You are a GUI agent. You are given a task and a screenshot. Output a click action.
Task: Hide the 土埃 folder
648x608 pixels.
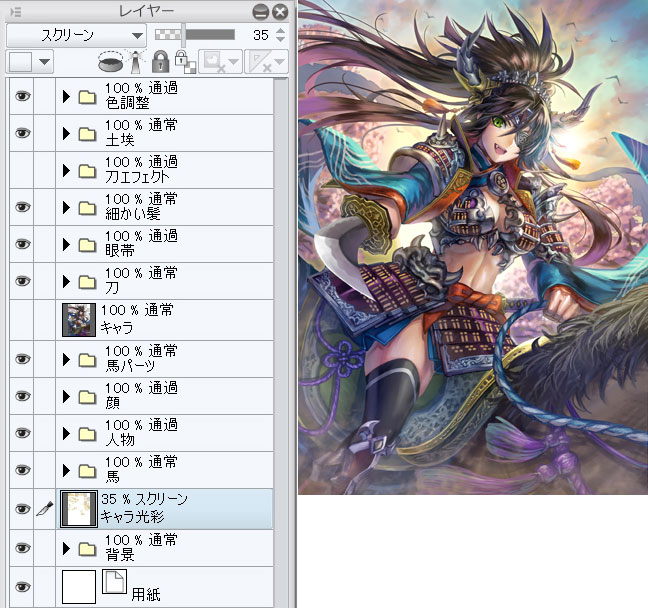pos(22,133)
